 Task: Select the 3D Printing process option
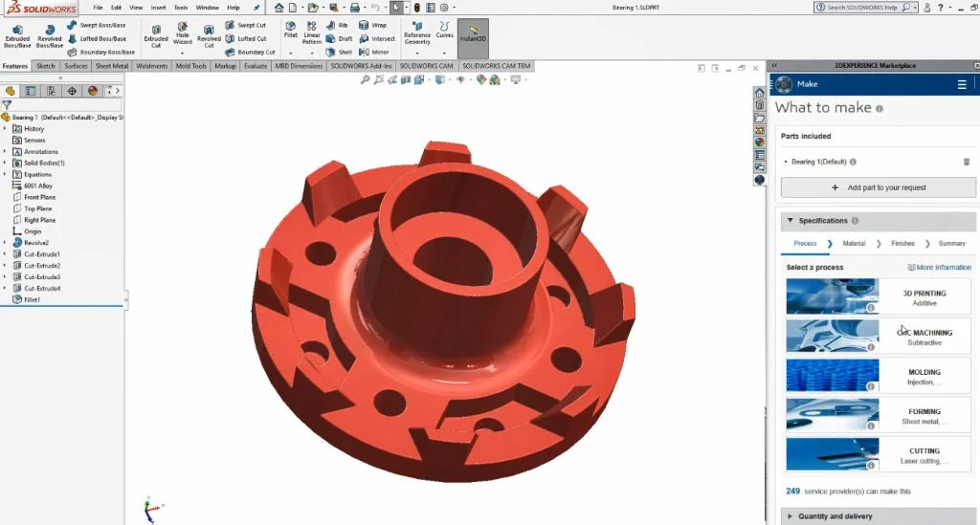click(x=878, y=296)
